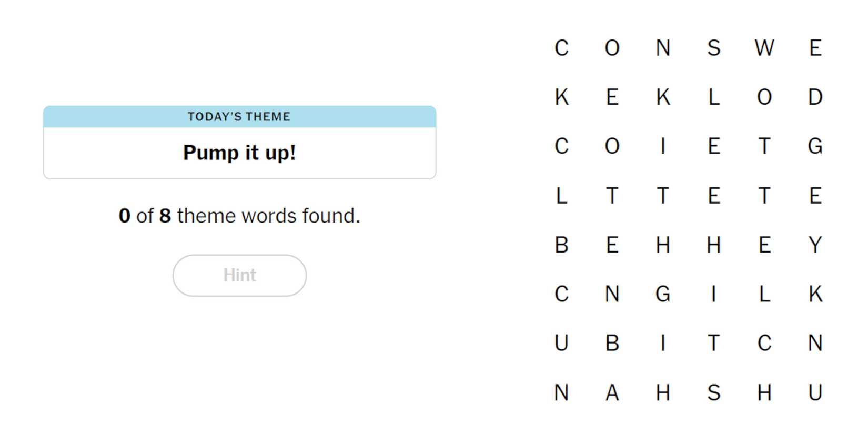
Task: Select the S in row CONSWE
Action: 713,48
